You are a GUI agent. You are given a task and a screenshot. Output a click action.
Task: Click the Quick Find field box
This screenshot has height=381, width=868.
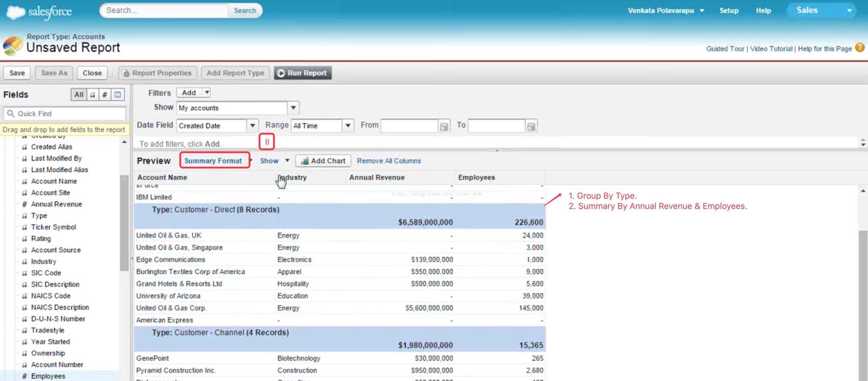coord(65,114)
